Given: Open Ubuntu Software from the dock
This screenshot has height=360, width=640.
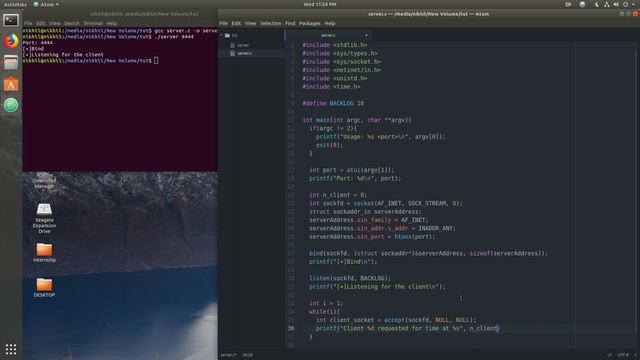Looking at the screenshot, I should [x=11, y=84].
